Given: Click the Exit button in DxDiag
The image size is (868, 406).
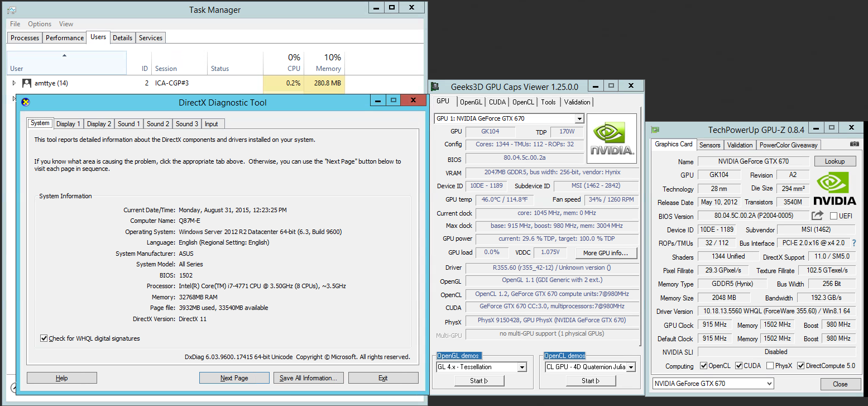Looking at the screenshot, I should tap(383, 378).
